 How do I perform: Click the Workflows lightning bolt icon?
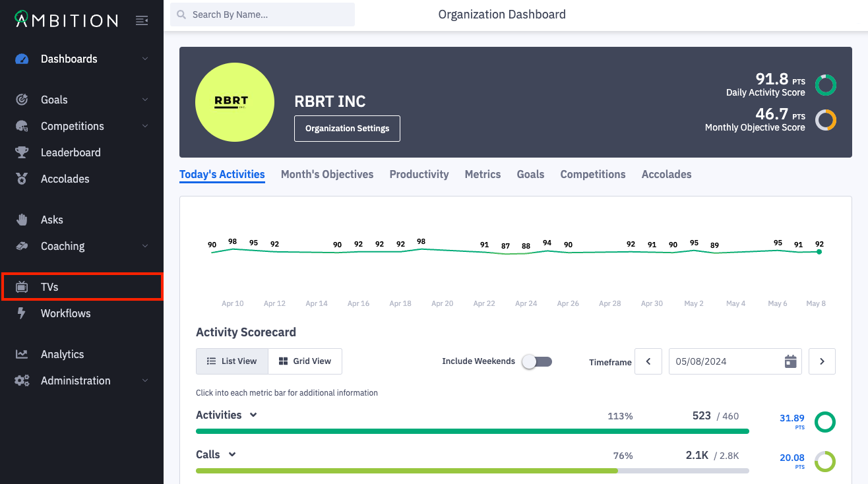(x=22, y=313)
